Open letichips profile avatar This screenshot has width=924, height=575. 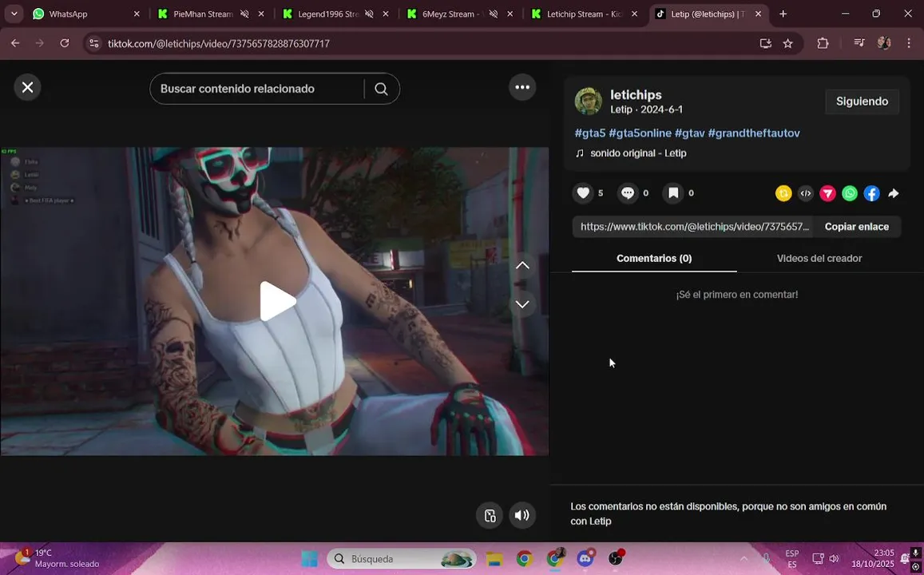click(588, 101)
